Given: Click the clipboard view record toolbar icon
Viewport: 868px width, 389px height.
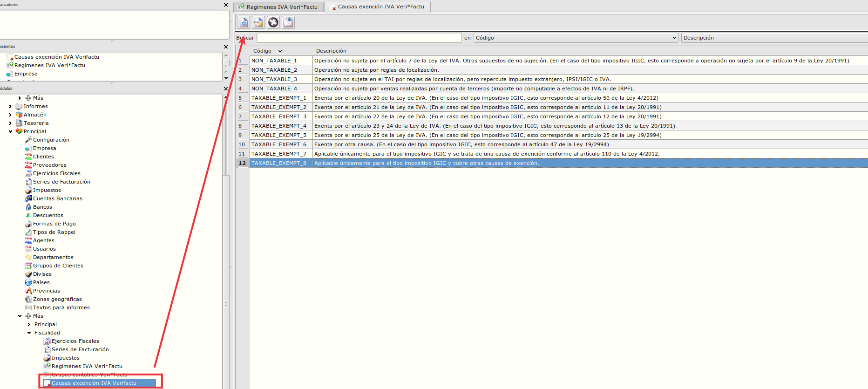Looking at the screenshot, I should 288,22.
